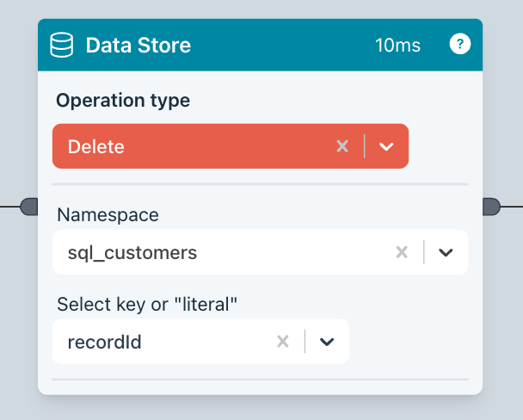Image resolution: width=523 pixels, height=420 pixels.
Task: Expand the key selection dropdown chevron
Action: point(327,342)
